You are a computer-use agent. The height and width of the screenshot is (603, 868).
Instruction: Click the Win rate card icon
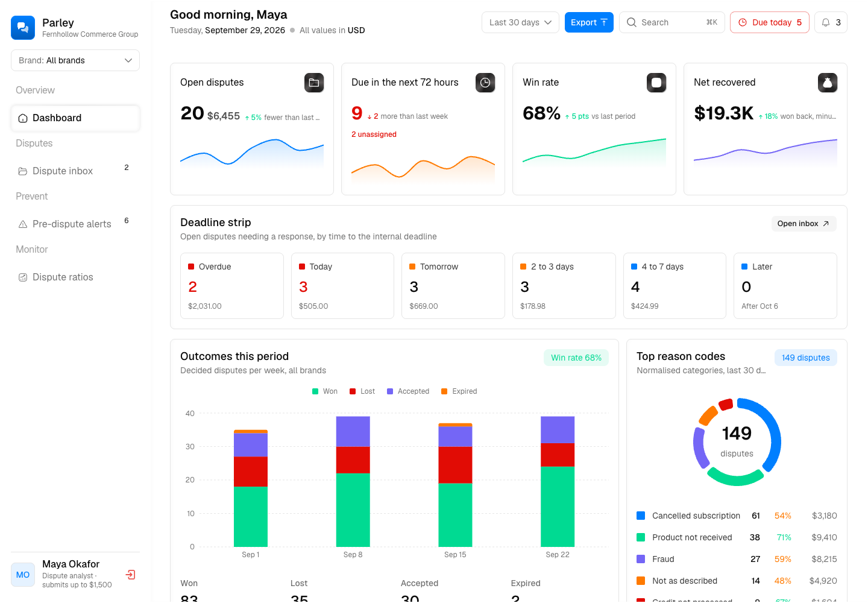click(x=656, y=83)
